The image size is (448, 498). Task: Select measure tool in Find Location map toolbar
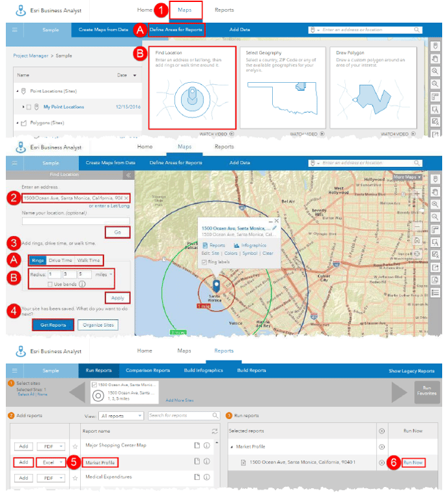click(x=435, y=229)
